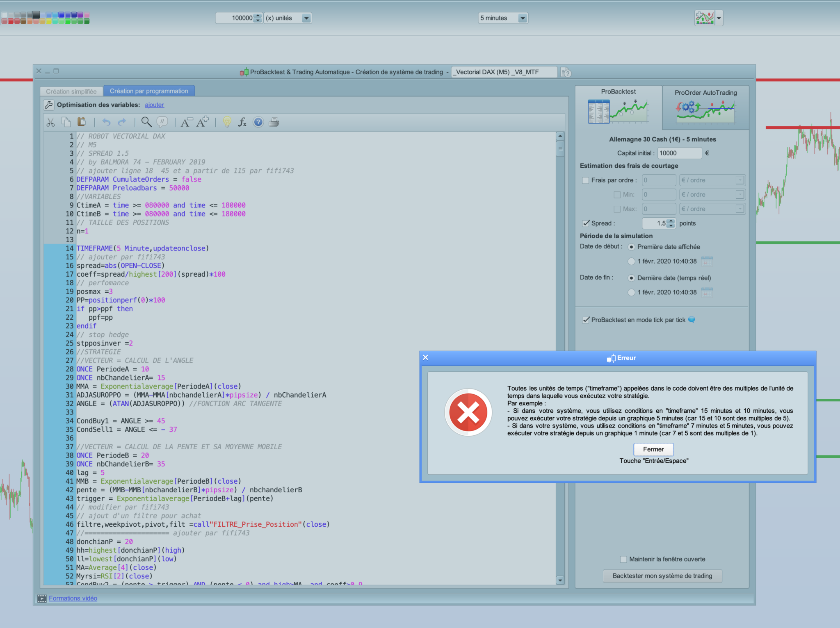This screenshot has height=628, width=840.
Task: Open the fx function library icon
Action: pos(242,122)
